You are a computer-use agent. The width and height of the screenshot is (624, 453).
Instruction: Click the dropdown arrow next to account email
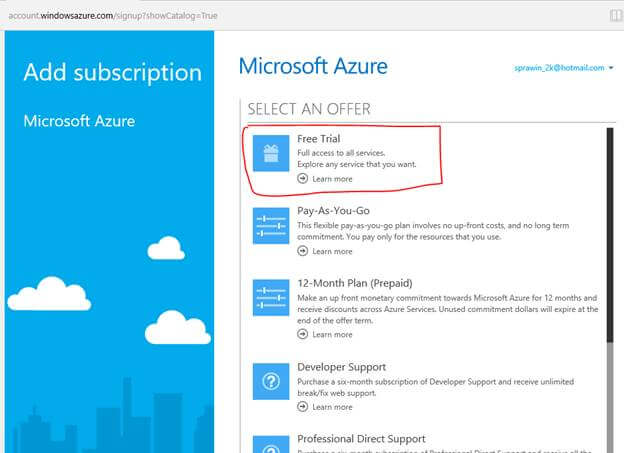coord(611,68)
